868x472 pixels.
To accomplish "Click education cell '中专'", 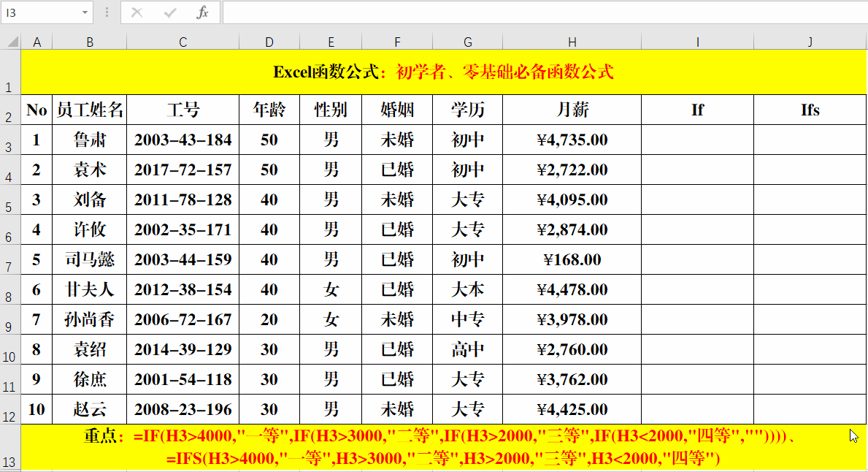I will tap(468, 319).
